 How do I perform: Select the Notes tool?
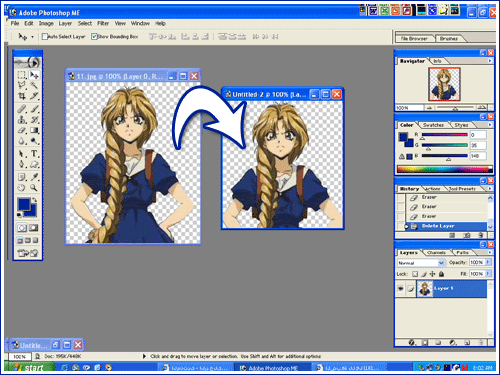(22, 177)
